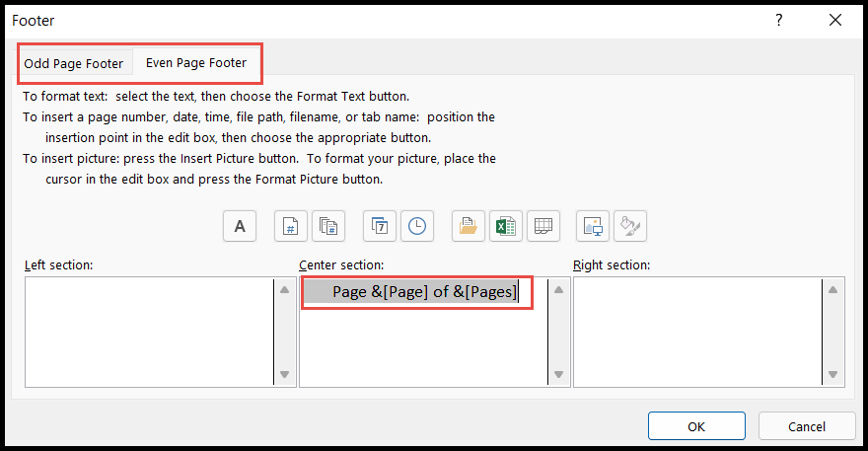The image size is (868, 451).
Task: Confirm the footer with OK
Action: pos(696,426)
